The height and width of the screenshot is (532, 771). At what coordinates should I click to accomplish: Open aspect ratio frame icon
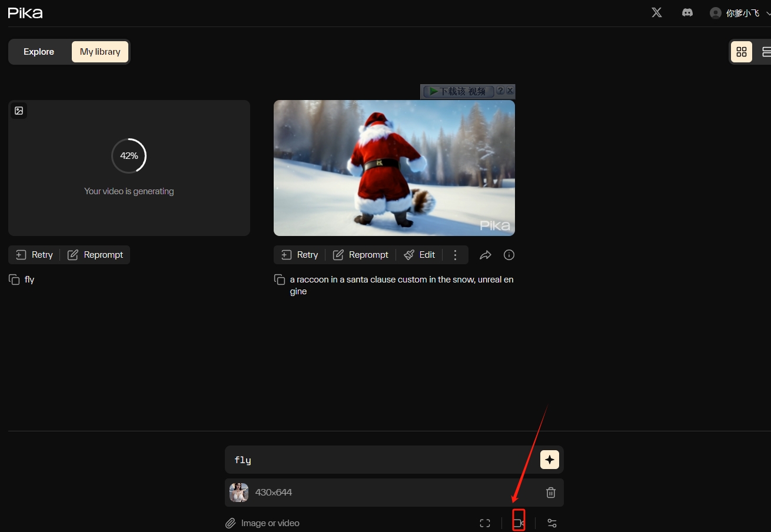coord(485,523)
